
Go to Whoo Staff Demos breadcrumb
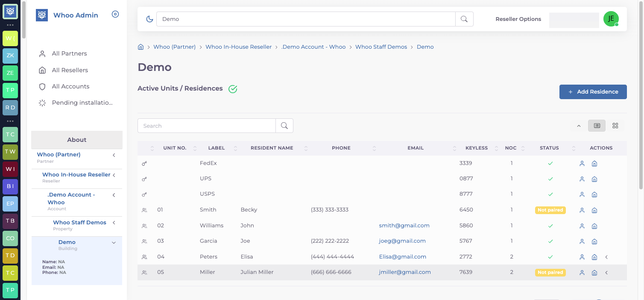pyautogui.click(x=381, y=47)
